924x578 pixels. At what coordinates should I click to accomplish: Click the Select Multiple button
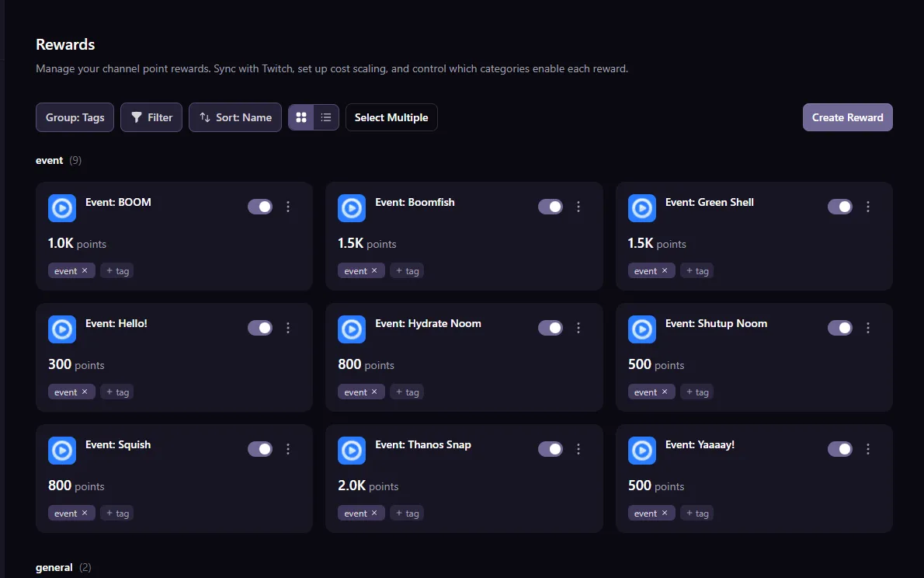tap(391, 117)
